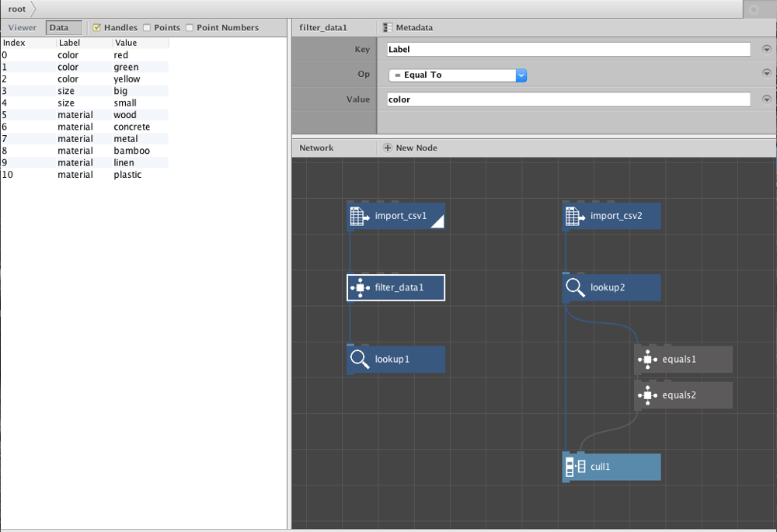The width and height of the screenshot is (777, 532).
Task: Click the lookup2 magnifier icon
Action: click(575, 287)
